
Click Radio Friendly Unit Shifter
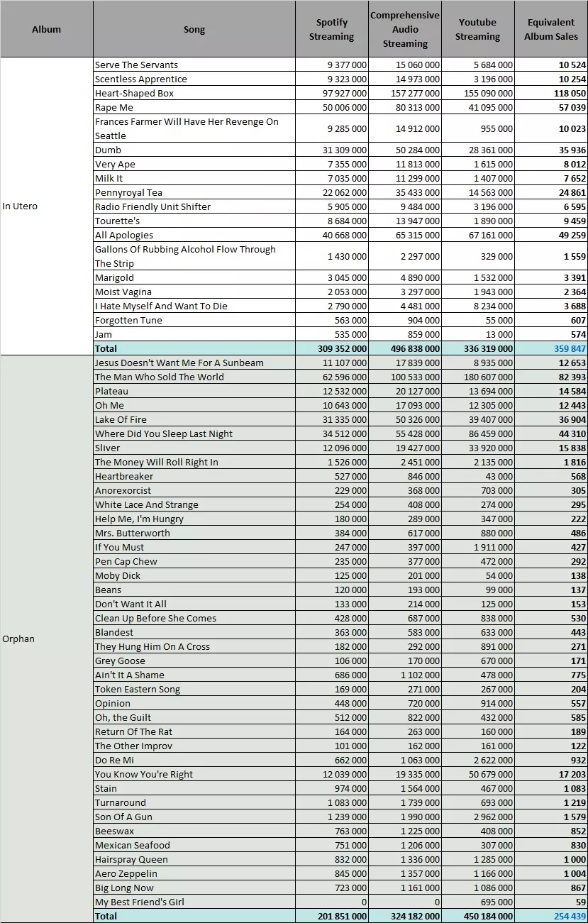194,206
